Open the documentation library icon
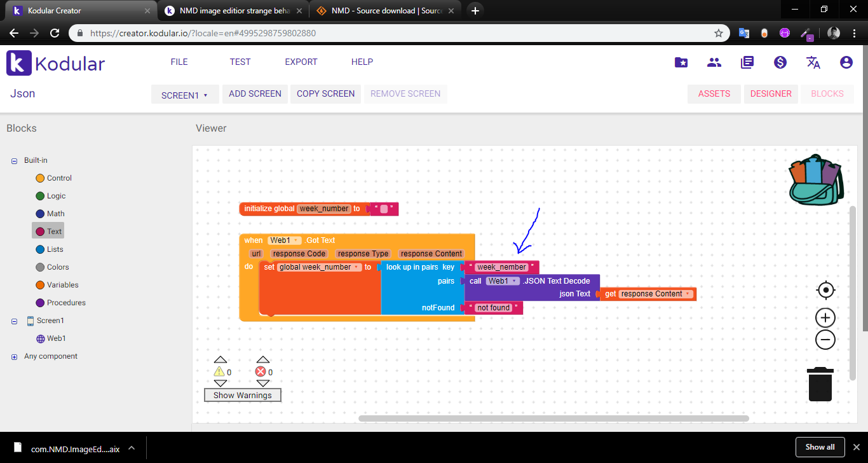This screenshot has height=463, width=868. pyautogui.click(x=747, y=62)
